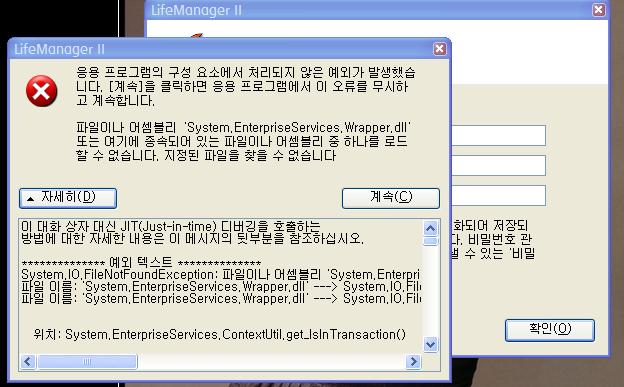This screenshot has width=624, height=387.
Task: Click the horizontal scrollbar thumb
Action: [87, 362]
